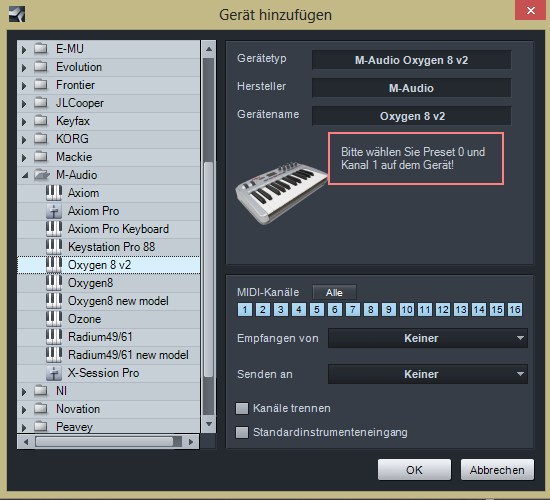This screenshot has height=500, width=550.
Task: Toggle MIDI channel 7
Action: [x=353, y=309]
